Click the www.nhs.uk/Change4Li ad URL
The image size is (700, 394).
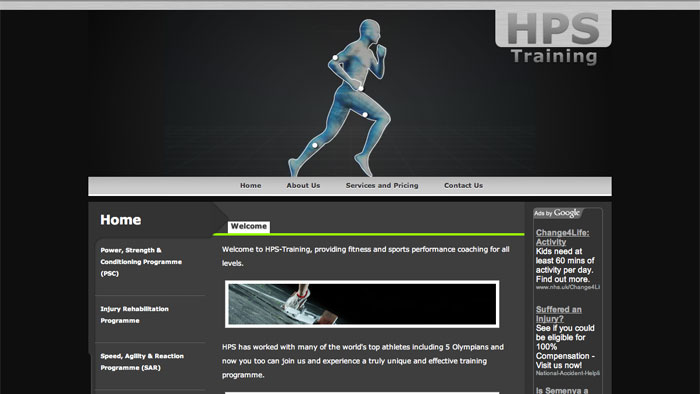pyautogui.click(x=567, y=287)
